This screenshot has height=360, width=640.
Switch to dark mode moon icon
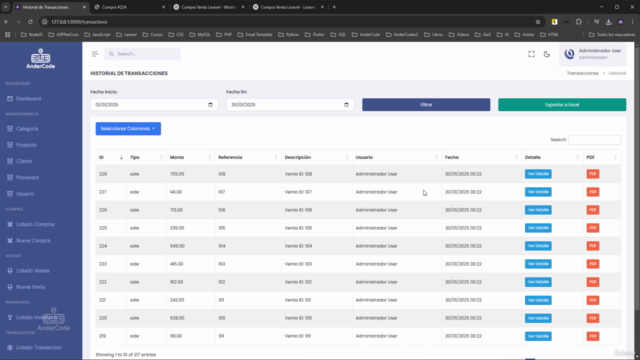click(x=547, y=54)
